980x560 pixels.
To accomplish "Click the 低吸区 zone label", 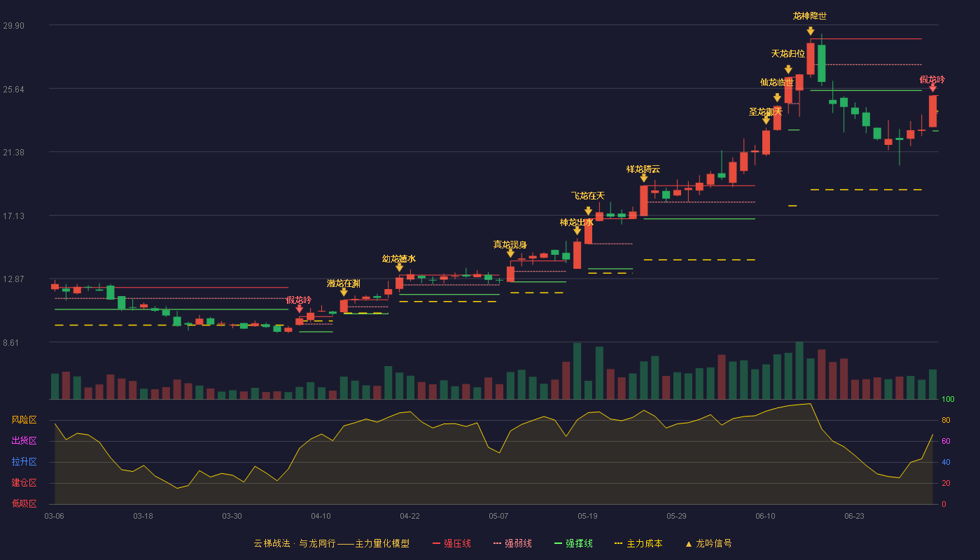I will tap(24, 504).
